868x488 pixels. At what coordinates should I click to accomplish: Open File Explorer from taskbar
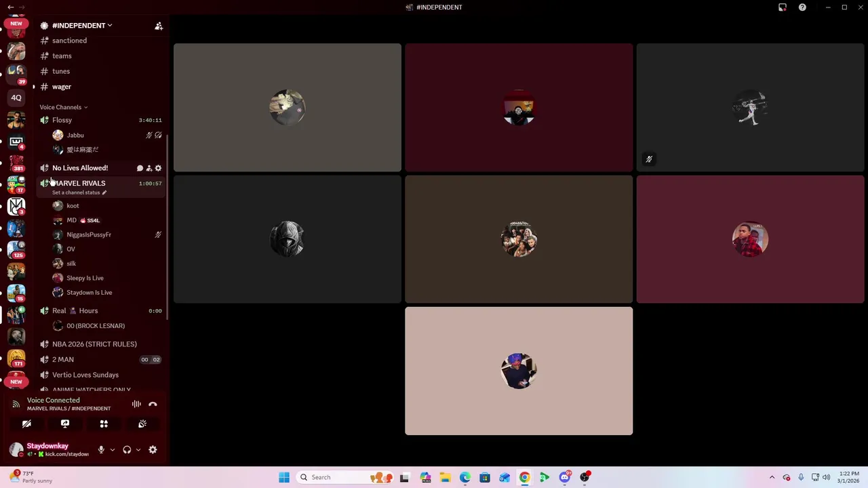pos(445,477)
